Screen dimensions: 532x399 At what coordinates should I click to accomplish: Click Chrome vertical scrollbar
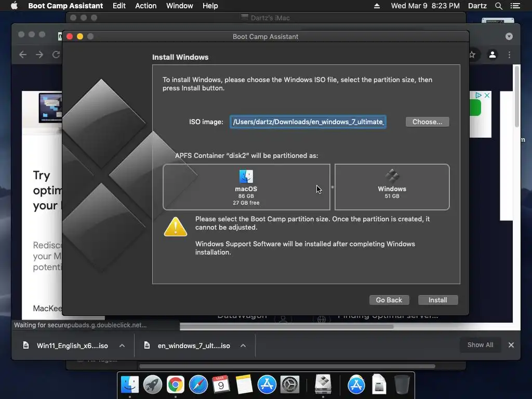pos(517,97)
